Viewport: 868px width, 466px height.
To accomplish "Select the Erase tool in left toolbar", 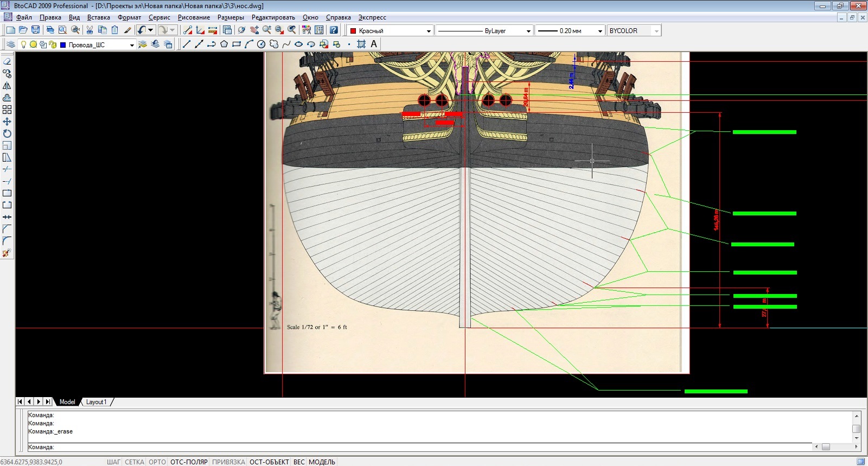I will (7, 62).
